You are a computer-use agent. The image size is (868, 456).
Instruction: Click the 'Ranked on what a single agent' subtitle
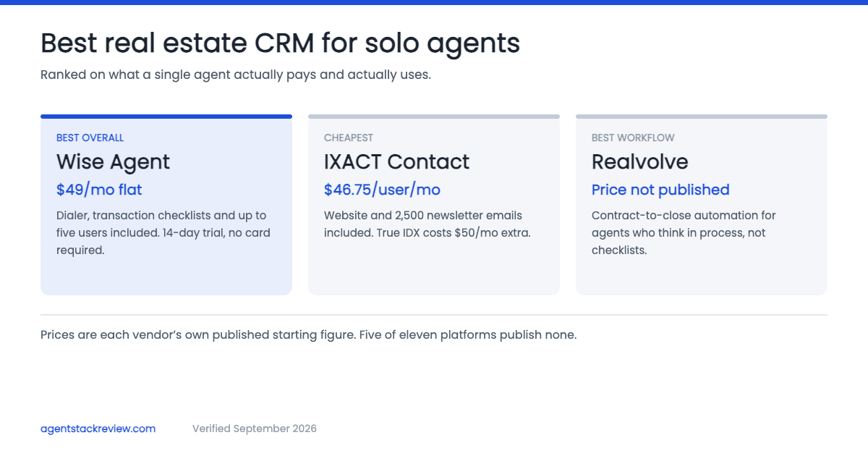pyautogui.click(x=236, y=75)
